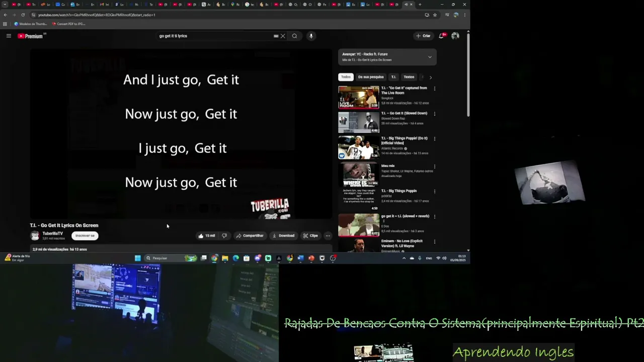
Task: Open Microsoft Edge from the taskbar
Action: 235,258
